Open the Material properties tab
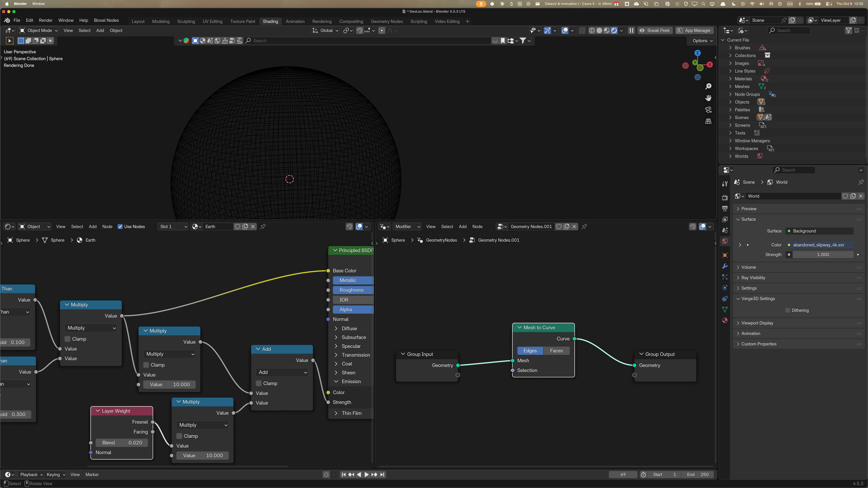Viewport: 868px width, 488px height. point(725,320)
